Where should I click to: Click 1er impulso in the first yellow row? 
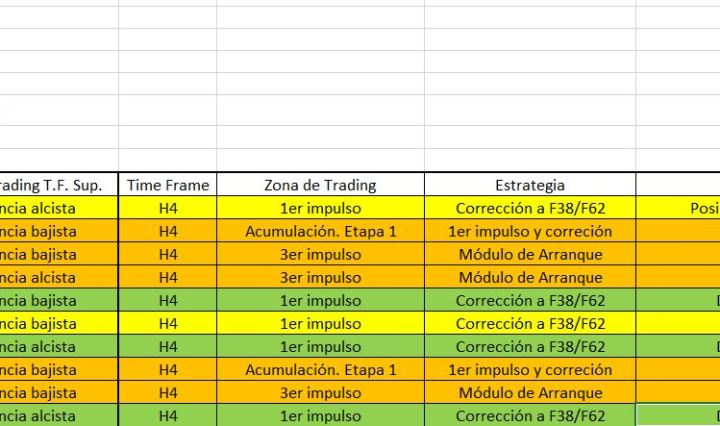click(x=320, y=208)
